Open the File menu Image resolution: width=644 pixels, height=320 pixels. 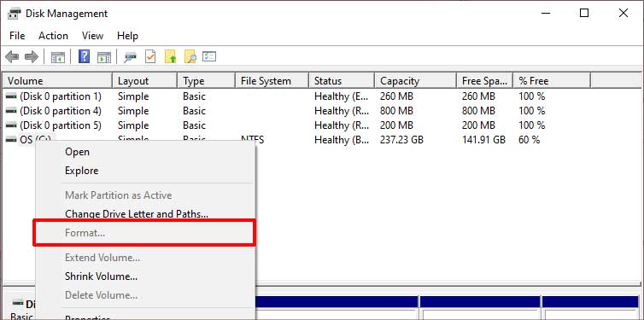tap(17, 36)
